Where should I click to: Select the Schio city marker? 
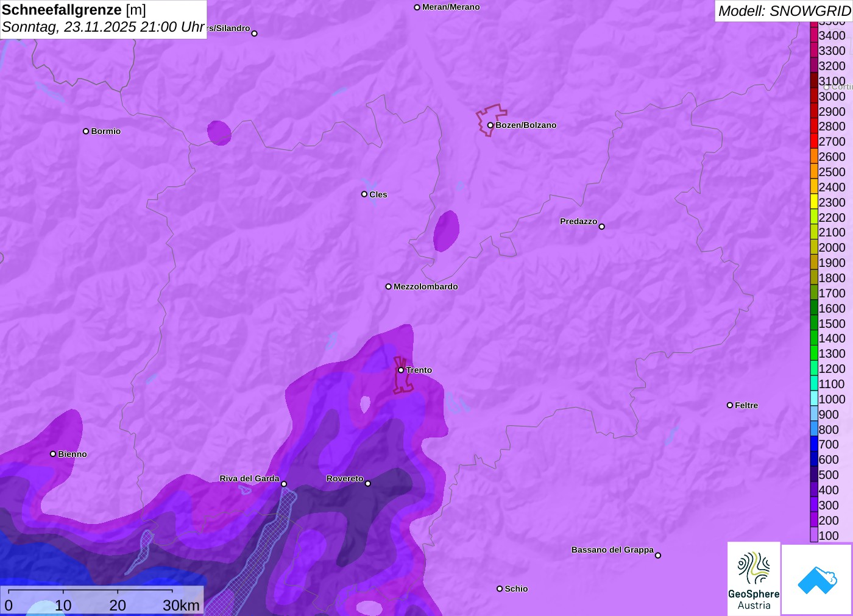pos(500,589)
